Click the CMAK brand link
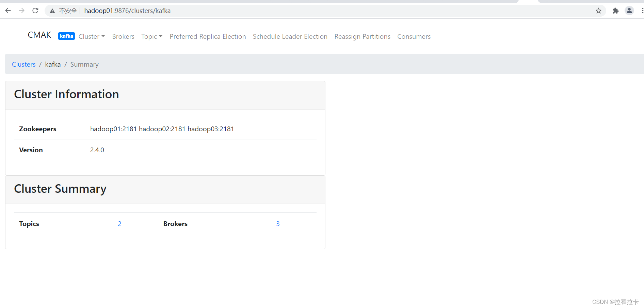 tap(39, 35)
